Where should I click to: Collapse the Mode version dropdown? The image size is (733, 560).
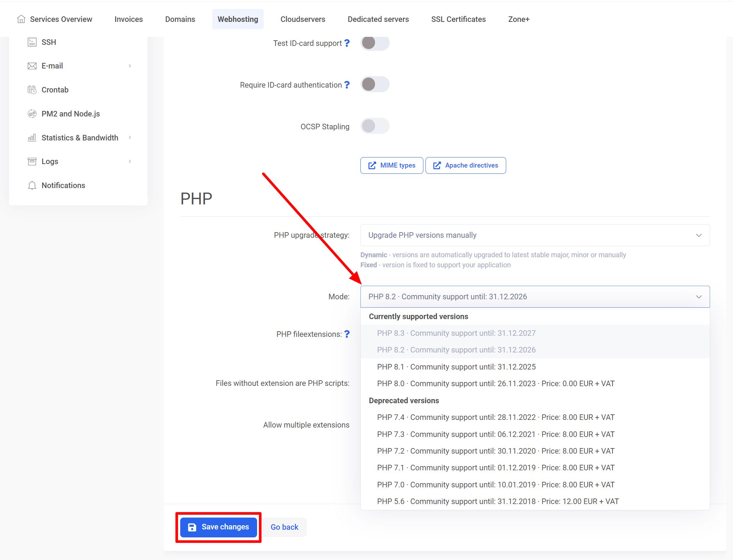(x=699, y=297)
